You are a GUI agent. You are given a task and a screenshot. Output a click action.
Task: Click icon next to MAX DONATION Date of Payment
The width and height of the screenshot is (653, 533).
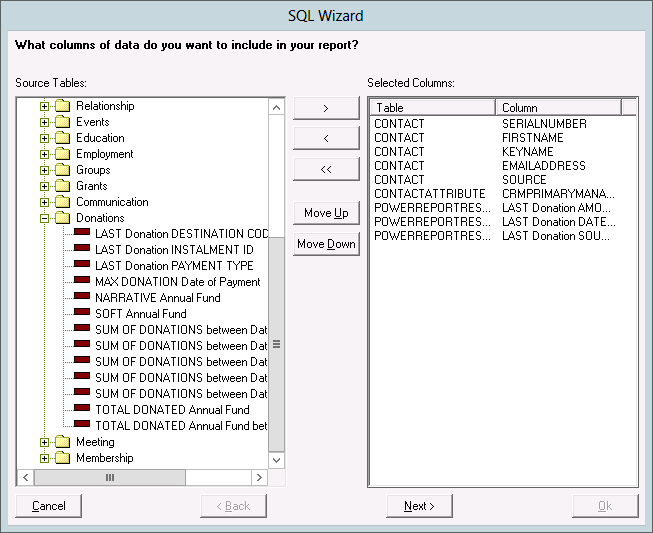click(x=82, y=282)
